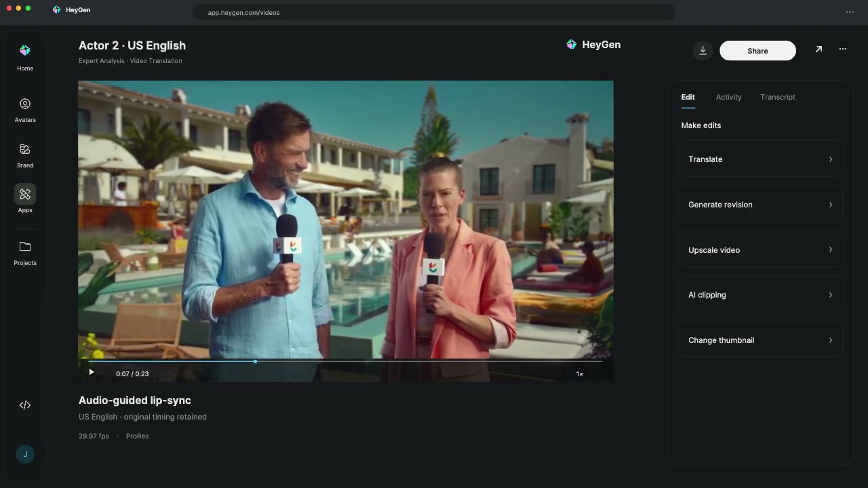This screenshot has height=488, width=868.
Task: Click the original timing retained description text
Action: coord(165,417)
